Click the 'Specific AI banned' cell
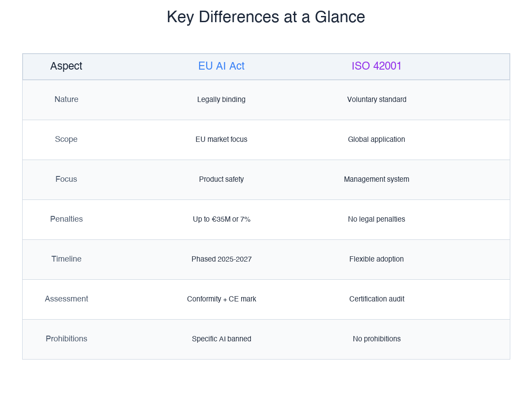Viewport: 532px width, 399px height. tap(221, 339)
